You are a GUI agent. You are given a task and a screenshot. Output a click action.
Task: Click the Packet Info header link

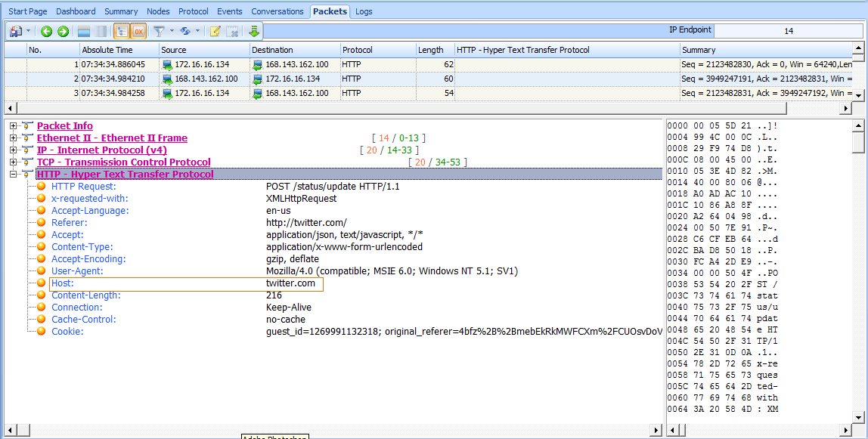pos(65,126)
